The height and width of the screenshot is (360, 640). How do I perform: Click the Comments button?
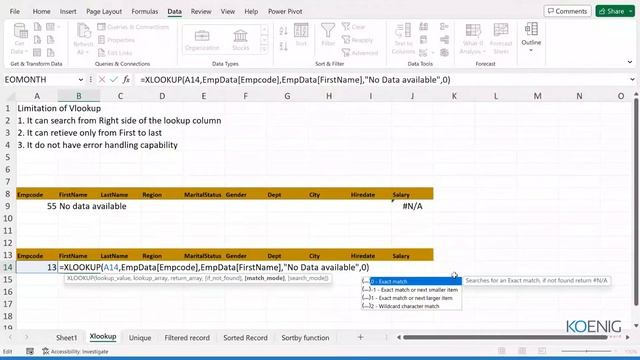tap(567, 11)
